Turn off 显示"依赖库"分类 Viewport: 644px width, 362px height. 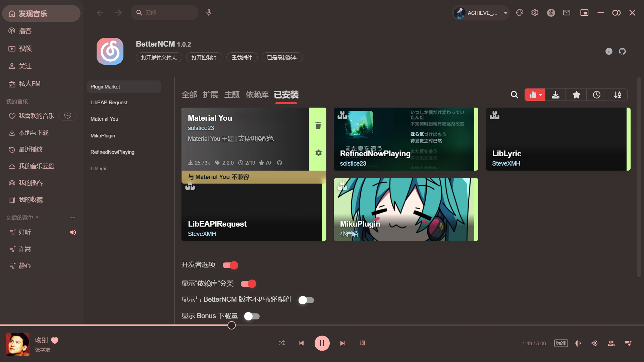click(248, 284)
